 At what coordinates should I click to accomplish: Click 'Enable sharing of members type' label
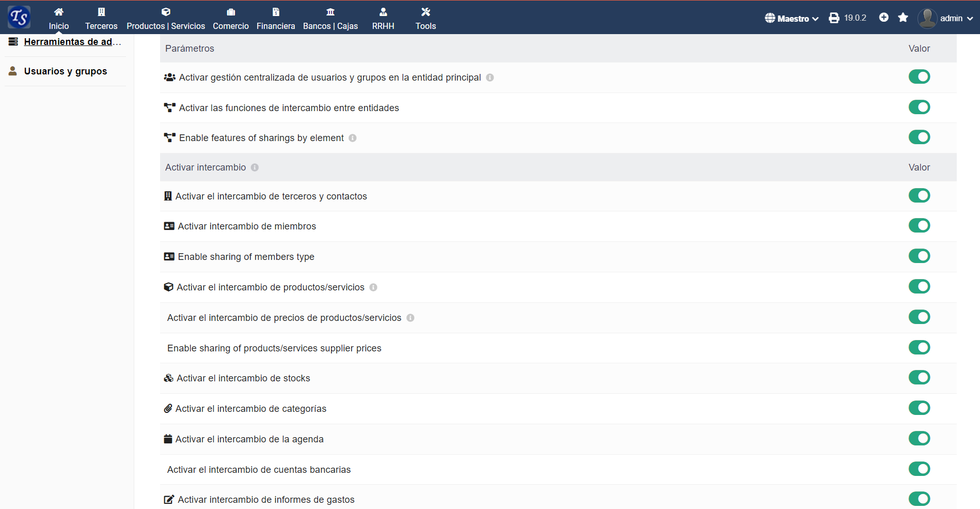246,257
